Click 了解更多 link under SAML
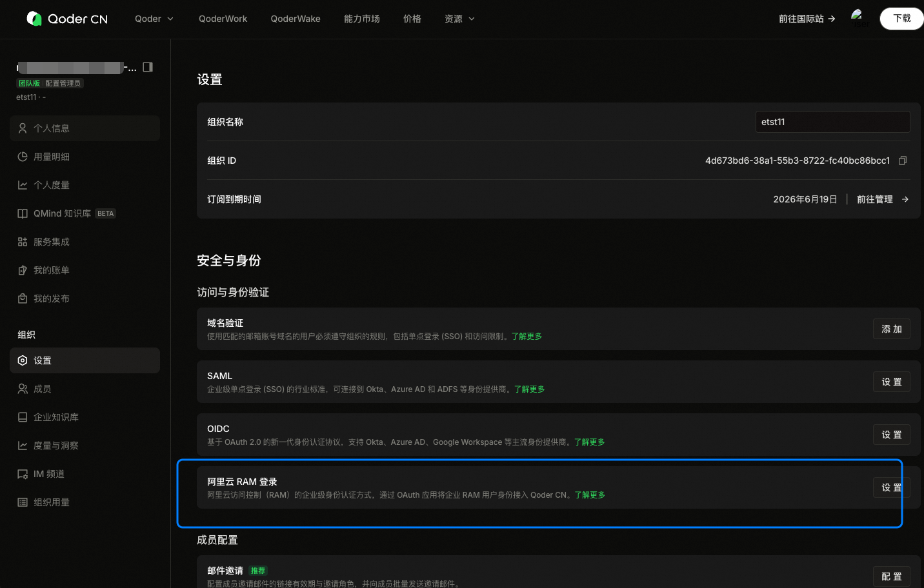Viewport: 924px width, 588px height. pos(530,389)
